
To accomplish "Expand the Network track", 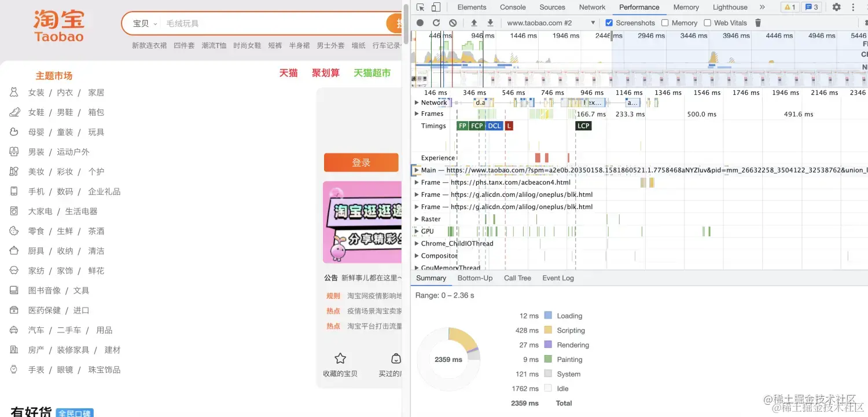I will click(417, 103).
